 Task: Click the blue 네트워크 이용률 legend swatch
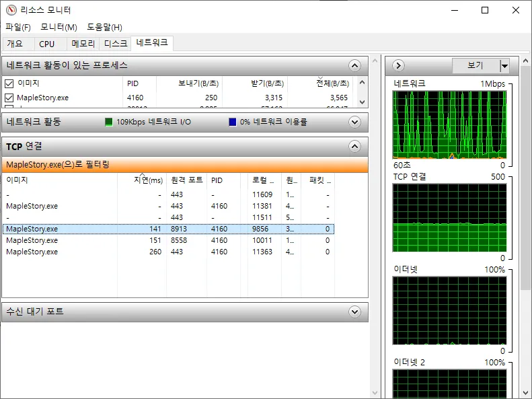click(x=233, y=122)
